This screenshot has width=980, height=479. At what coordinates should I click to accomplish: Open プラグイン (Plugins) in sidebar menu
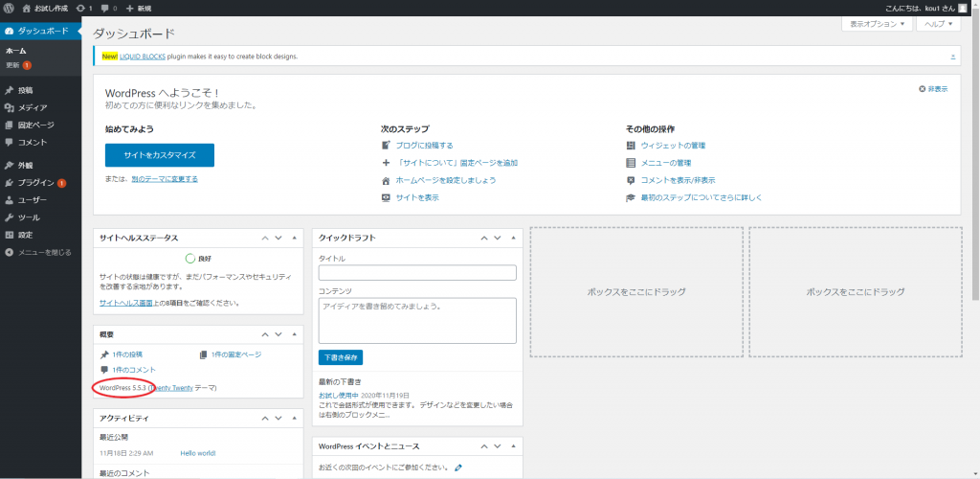pyautogui.click(x=35, y=183)
